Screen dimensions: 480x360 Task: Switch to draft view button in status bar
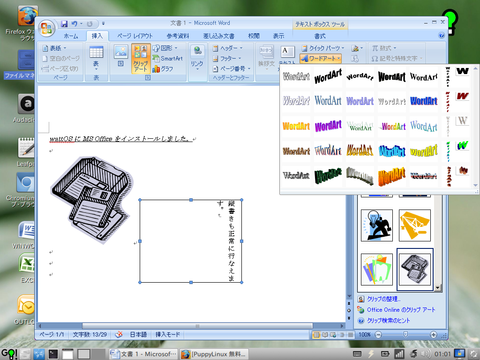tap(350, 335)
